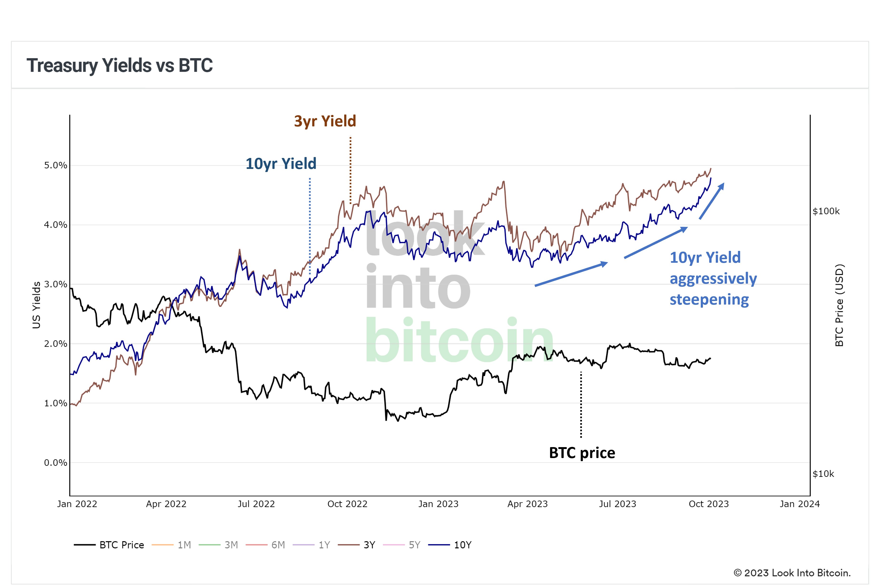Select the 'BTC Price (USD)' right axis title
Viewport: 880px width, 588px height.
(839, 305)
